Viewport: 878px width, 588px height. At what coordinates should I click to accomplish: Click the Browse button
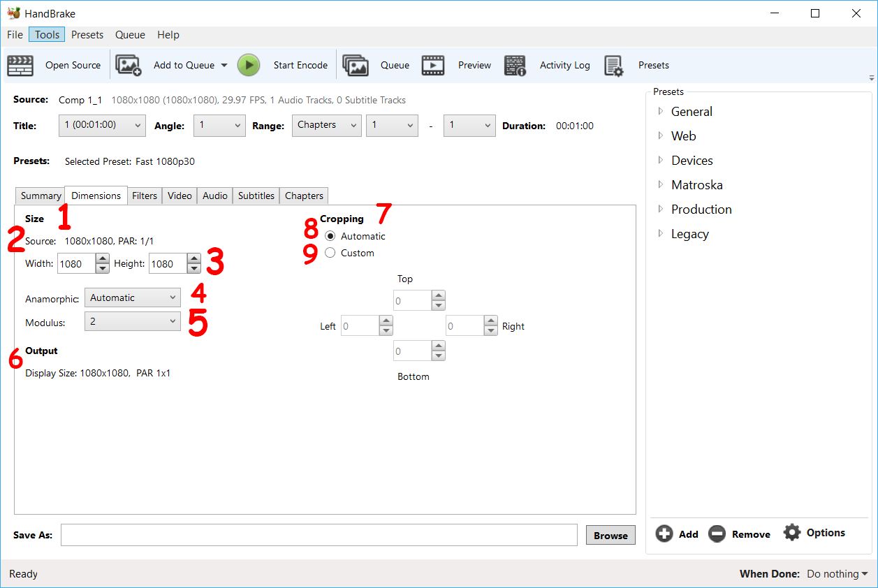(x=610, y=536)
